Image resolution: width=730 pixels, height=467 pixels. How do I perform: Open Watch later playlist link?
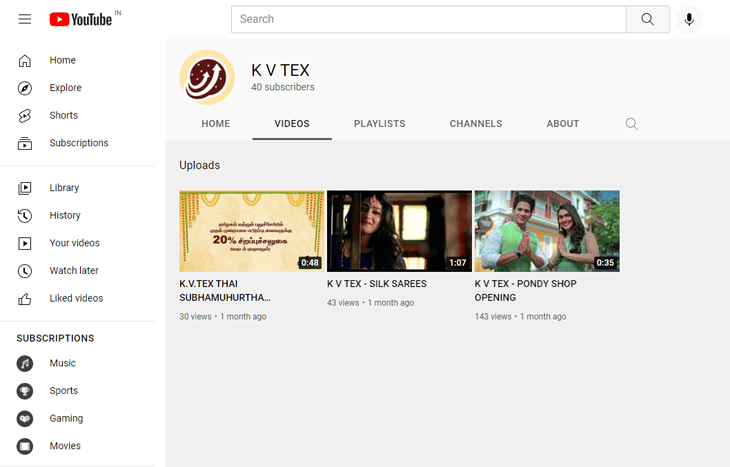[74, 271]
